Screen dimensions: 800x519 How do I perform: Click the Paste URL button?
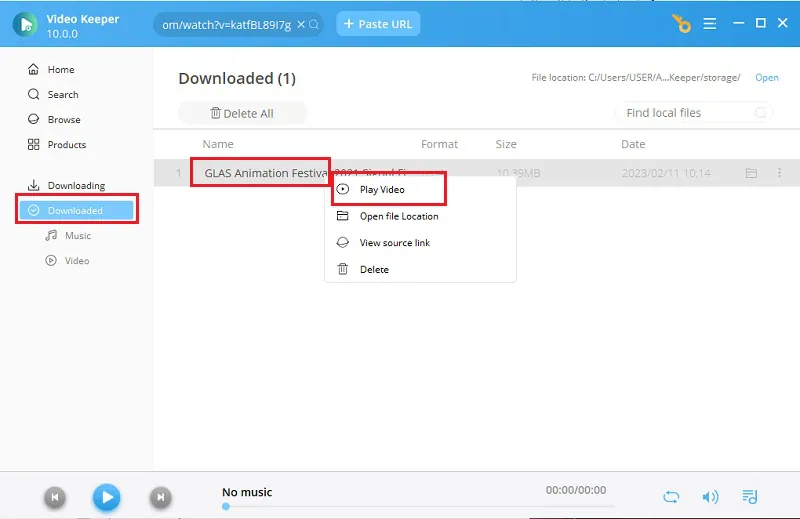click(x=378, y=24)
